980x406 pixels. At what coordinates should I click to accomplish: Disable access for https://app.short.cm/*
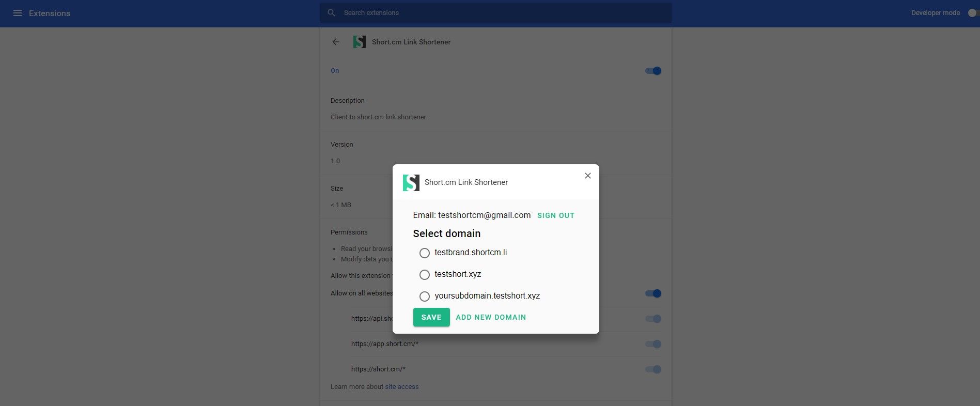(654, 344)
